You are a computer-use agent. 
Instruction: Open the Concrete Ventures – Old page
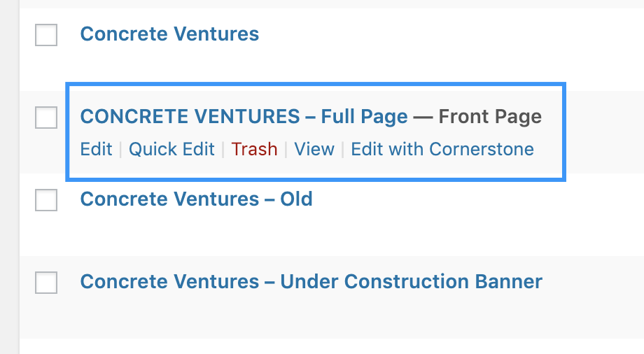pyautogui.click(x=196, y=199)
